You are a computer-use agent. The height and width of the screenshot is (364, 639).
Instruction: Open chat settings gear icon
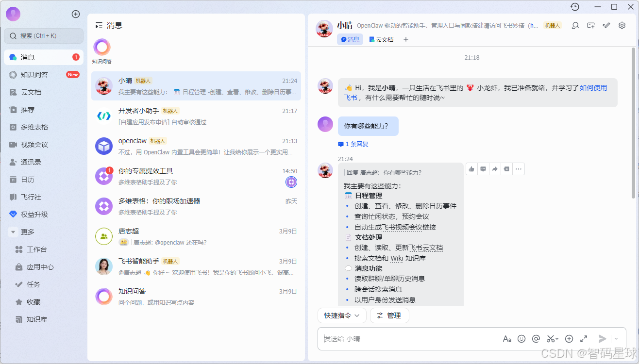click(622, 25)
